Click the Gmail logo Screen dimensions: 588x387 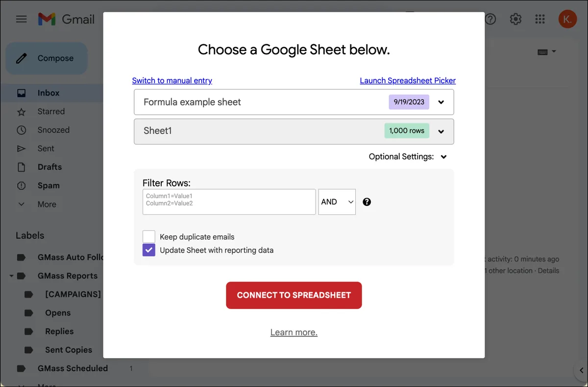coord(66,19)
